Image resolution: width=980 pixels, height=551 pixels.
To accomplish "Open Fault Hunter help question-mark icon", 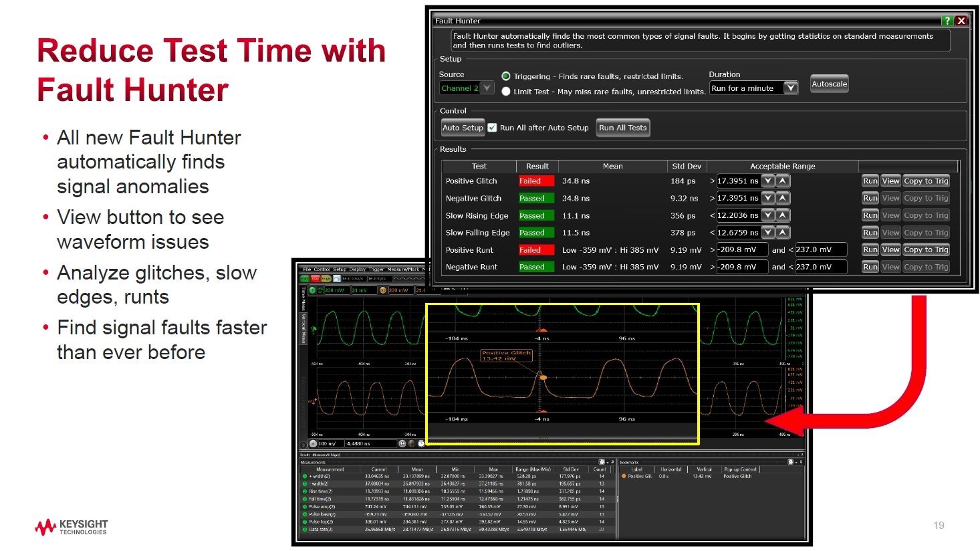I will (x=947, y=21).
